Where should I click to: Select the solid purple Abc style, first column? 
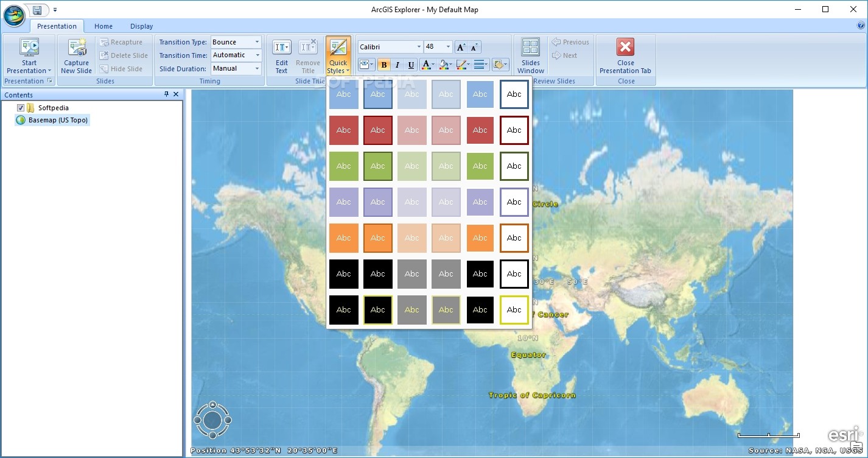click(x=344, y=202)
